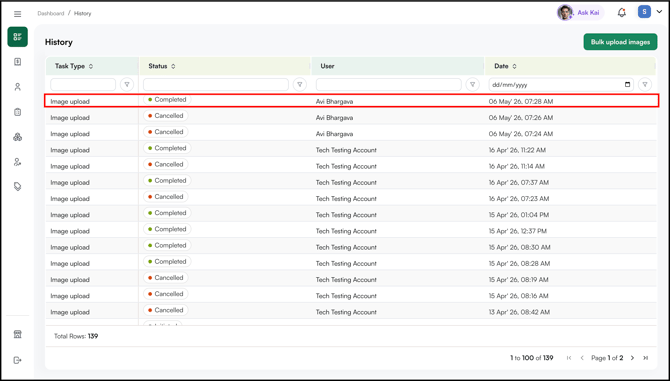670x381 pixels.
Task: Click Completed status in the 07:28 AM row
Action: (167, 100)
